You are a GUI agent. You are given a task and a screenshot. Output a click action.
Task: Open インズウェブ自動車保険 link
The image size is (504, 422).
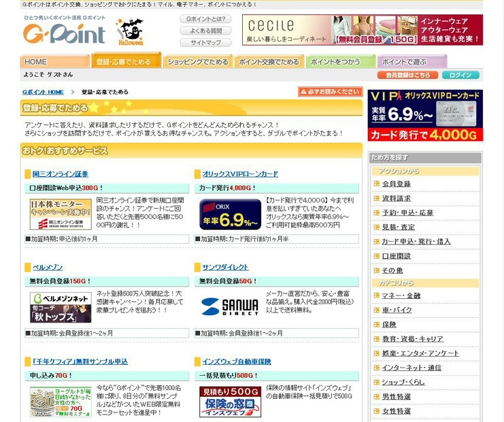237,361
